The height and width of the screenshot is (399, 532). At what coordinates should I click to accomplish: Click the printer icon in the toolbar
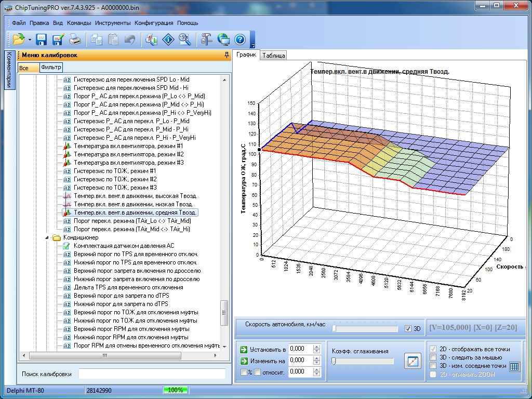[75, 39]
